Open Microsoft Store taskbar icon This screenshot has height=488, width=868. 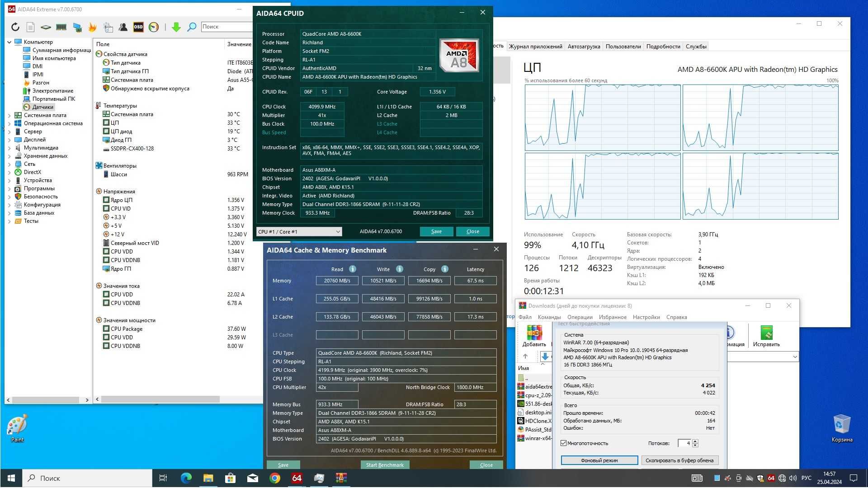(230, 478)
